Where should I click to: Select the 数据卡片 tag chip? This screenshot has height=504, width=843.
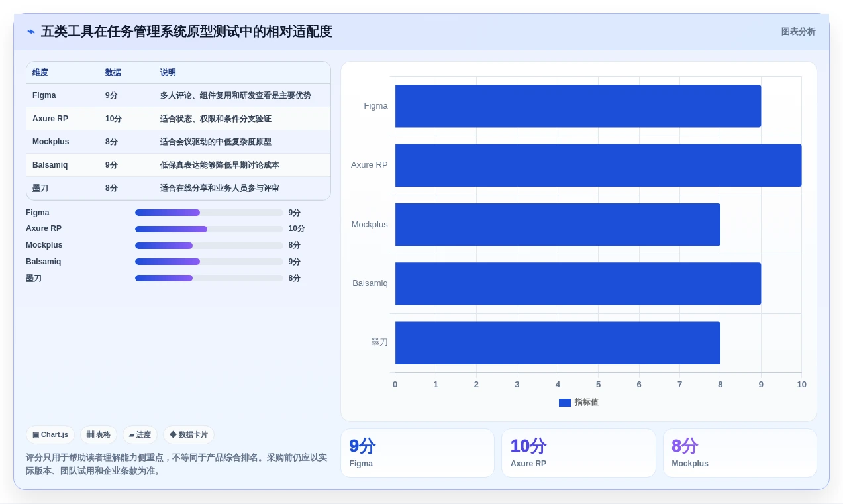pos(189,435)
